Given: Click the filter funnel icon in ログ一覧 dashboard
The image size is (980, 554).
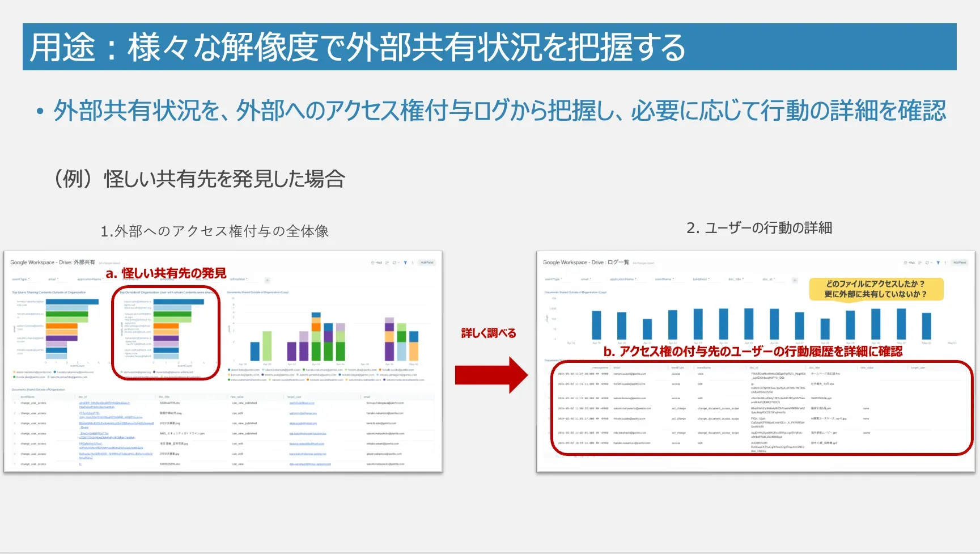Looking at the screenshot, I should click(x=938, y=263).
